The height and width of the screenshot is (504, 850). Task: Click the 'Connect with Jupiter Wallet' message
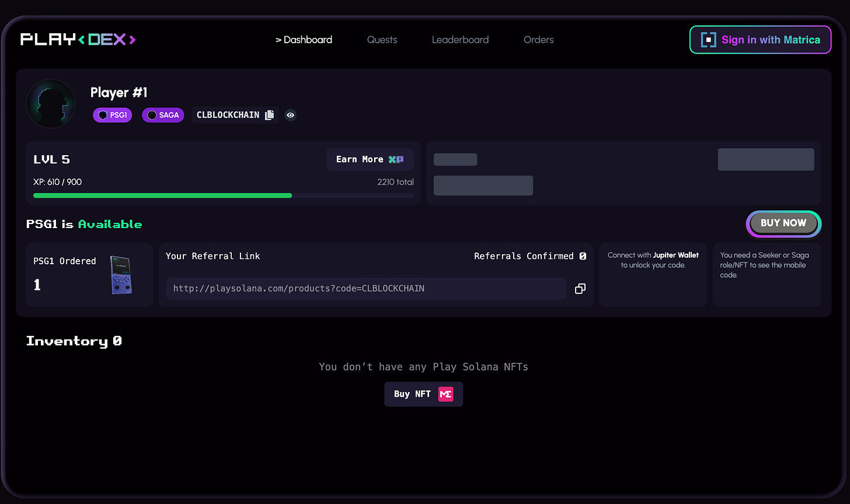point(653,260)
